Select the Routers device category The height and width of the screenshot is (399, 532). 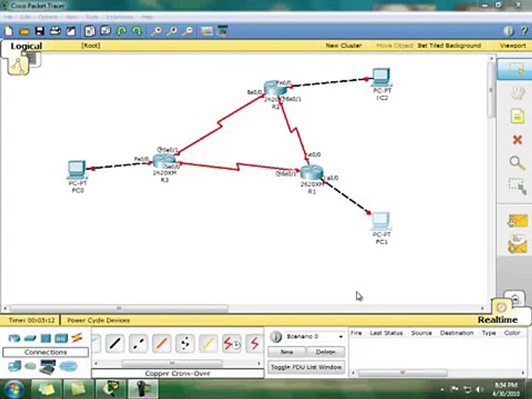[x=14, y=338]
